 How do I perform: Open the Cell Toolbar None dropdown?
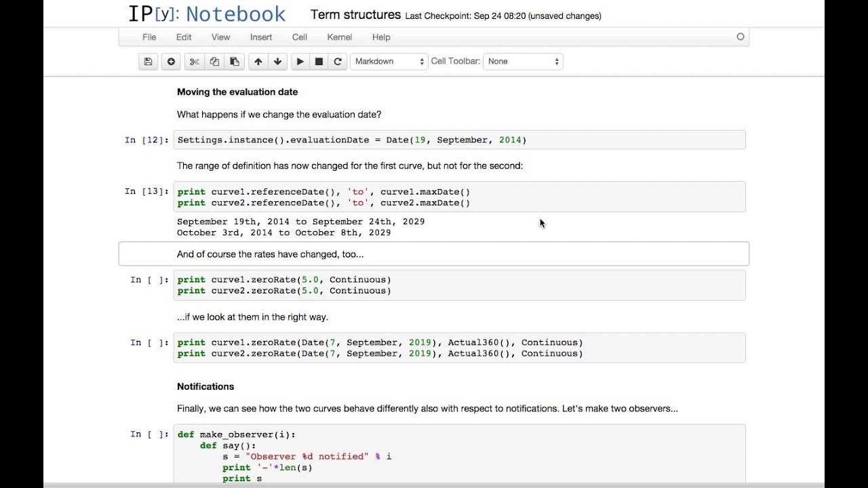[523, 62]
